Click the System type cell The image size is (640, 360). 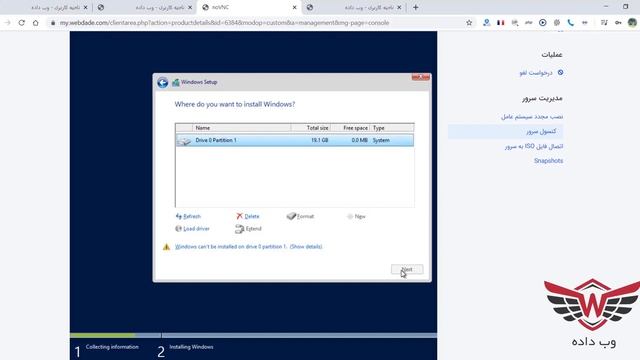(x=381, y=140)
